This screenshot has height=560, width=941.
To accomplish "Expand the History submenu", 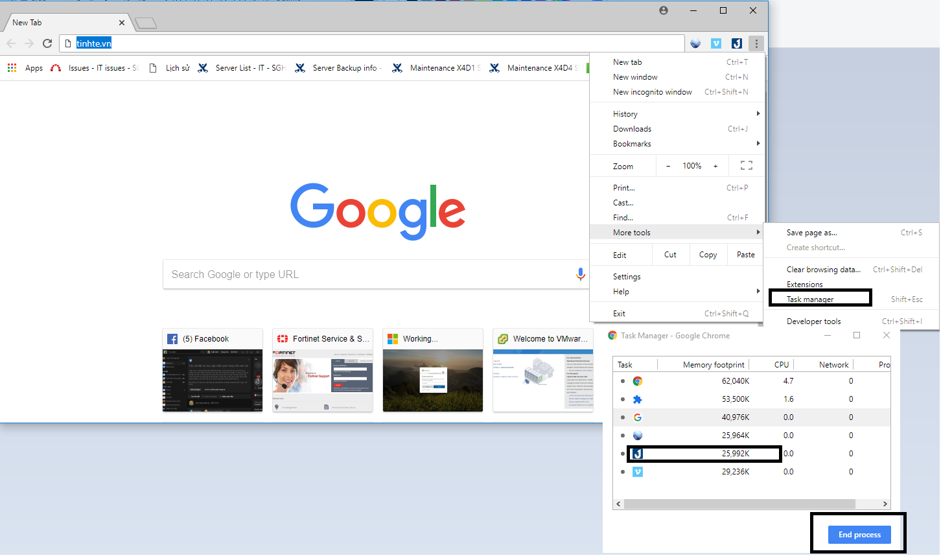I will tap(677, 113).
